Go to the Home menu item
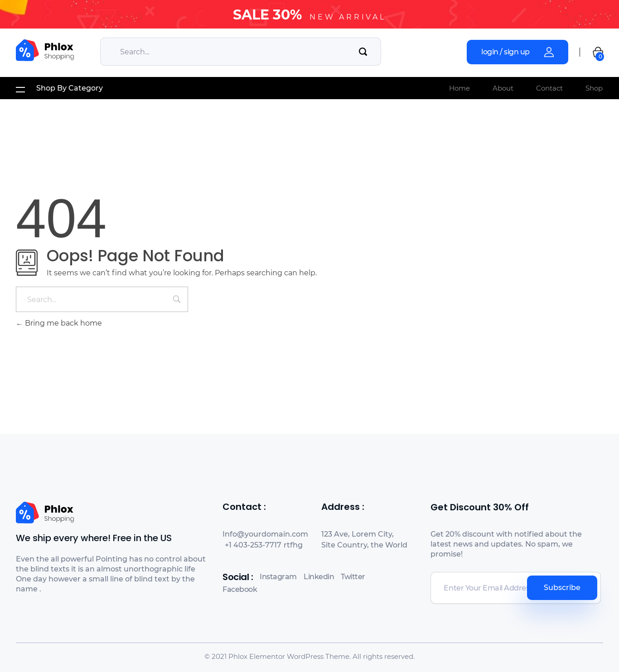This screenshot has width=619, height=672. (459, 88)
